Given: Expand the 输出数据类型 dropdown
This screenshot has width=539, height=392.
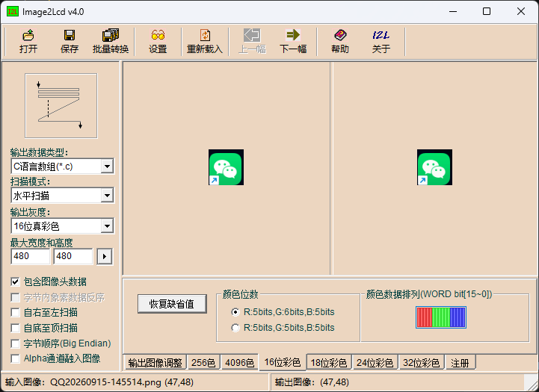Looking at the screenshot, I should tap(107, 167).
